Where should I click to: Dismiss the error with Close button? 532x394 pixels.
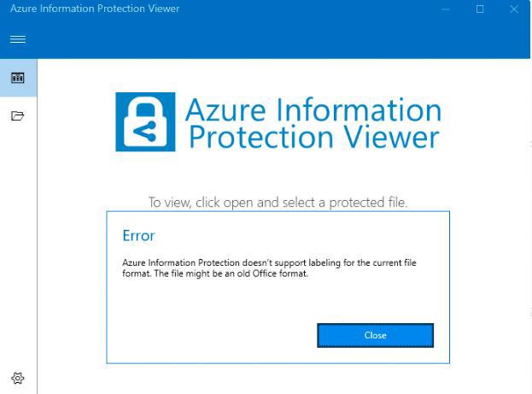click(375, 335)
